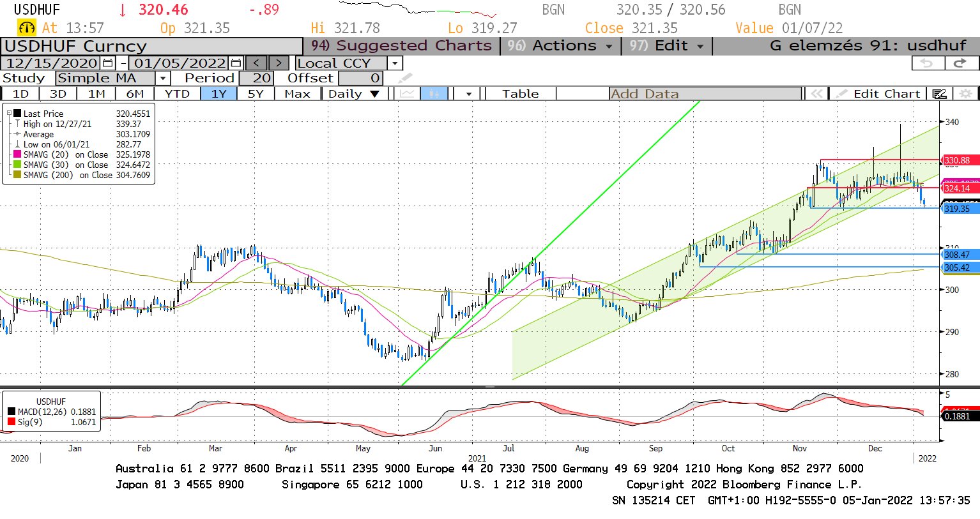This screenshot has width=980, height=519.
Task: Select the 1M range tab
Action: point(96,94)
